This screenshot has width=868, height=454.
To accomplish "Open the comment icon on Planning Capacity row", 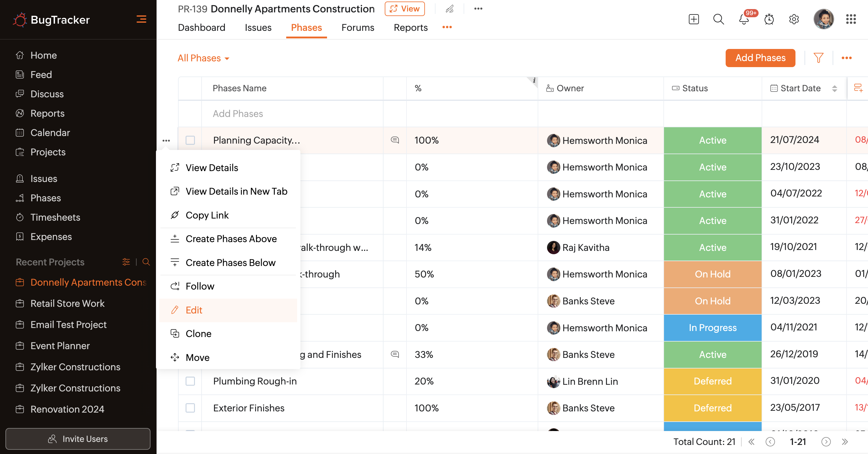I will (395, 140).
